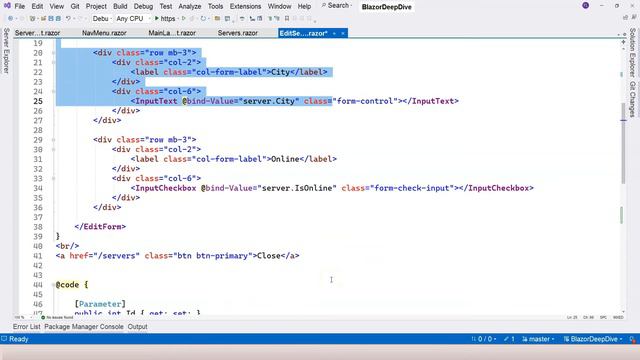Click the new item toolbar icon
640x360 pixels.
(x=33, y=18)
